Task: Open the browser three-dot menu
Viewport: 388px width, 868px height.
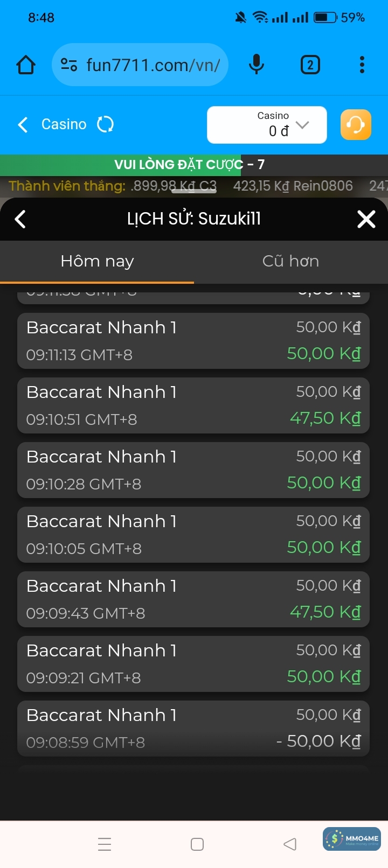Action: [362, 65]
